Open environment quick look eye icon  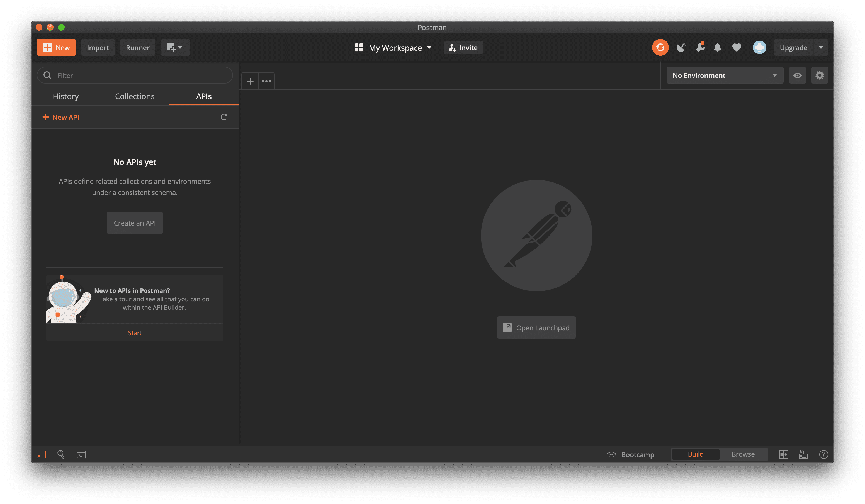[797, 75]
